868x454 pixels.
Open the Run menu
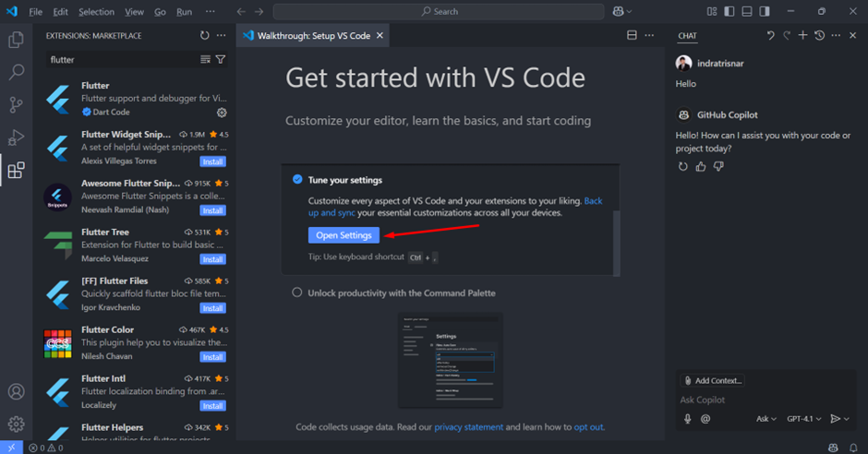coord(185,12)
